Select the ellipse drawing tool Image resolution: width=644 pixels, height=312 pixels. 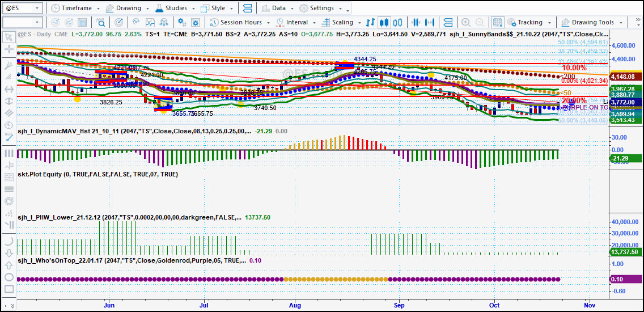tap(8, 277)
